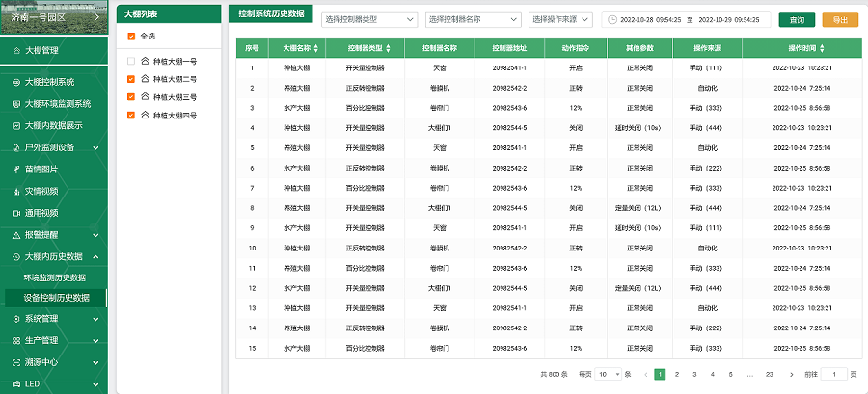This screenshot has height=394, width=868.
Task: Click the LED sidebar icon
Action: pyautogui.click(x=16, y=384)
